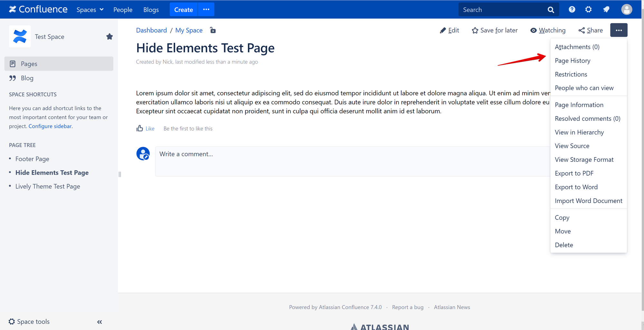Select Copy from page menu

[x=588, y=218]
